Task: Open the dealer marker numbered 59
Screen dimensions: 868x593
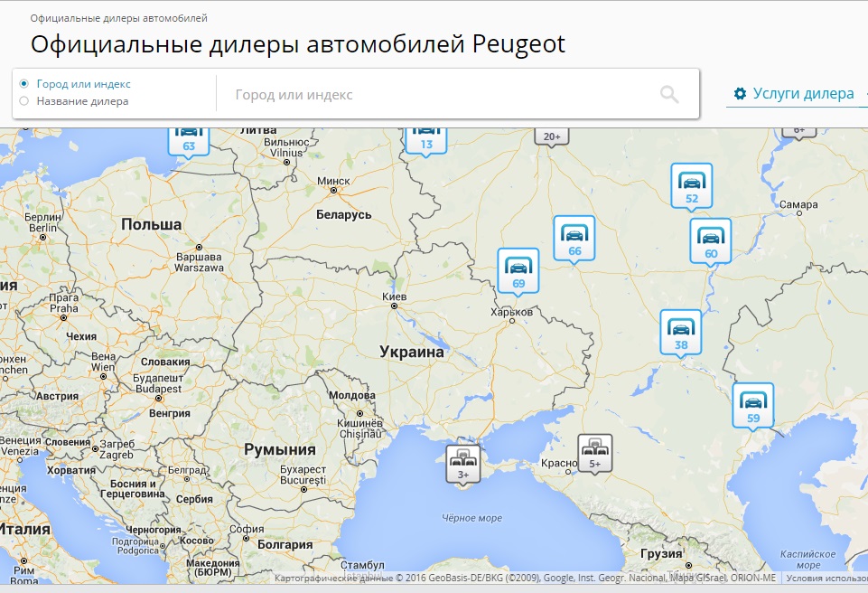Action: (752, 405)
